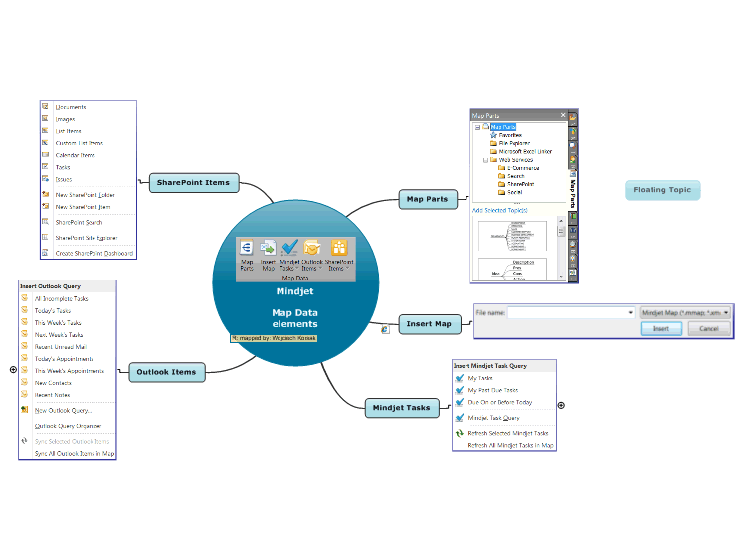Click the Outlook Items envelope ribbon icon
Screen dimensions: 746x560
pyautogui.click(x=312, y=248)
